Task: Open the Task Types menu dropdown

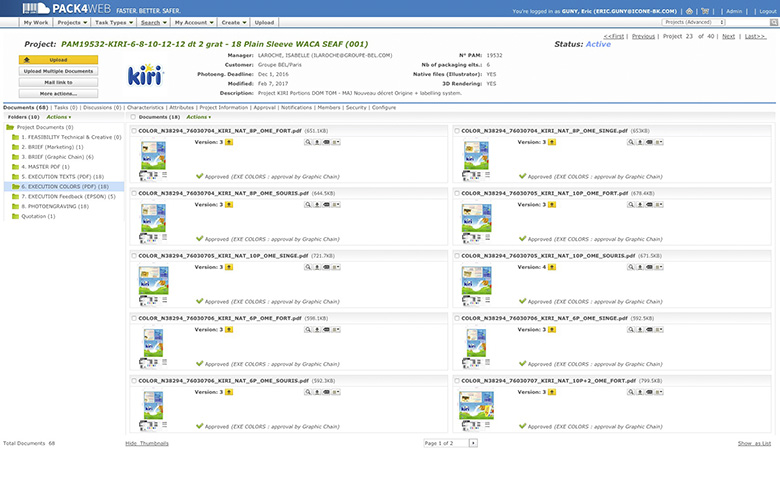Action: pos(114,22)
